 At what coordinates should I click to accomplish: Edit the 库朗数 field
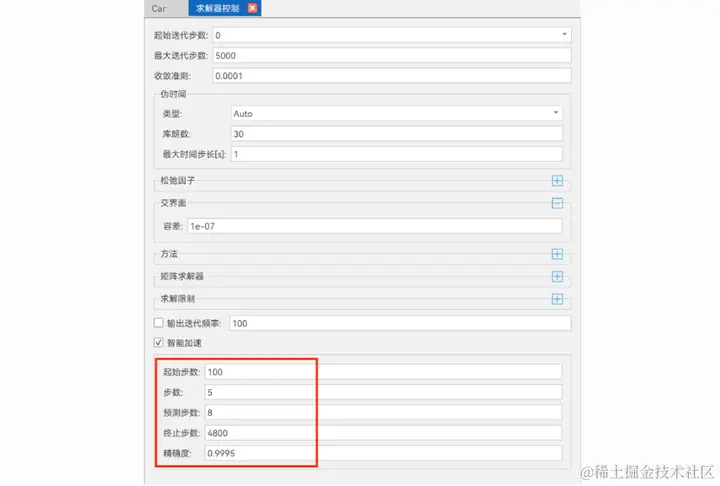[x=396, y=134]
